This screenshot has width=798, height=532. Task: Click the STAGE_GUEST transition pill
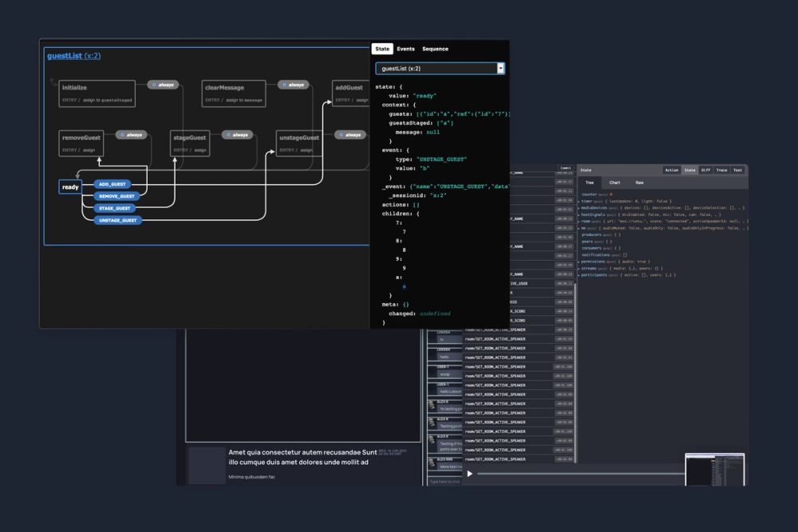(x=117, y=208)
